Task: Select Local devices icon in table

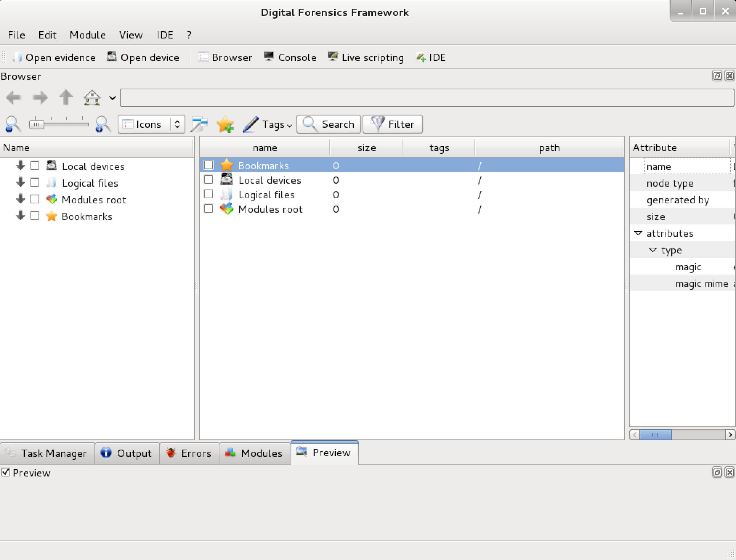Action: click(227, 180)
